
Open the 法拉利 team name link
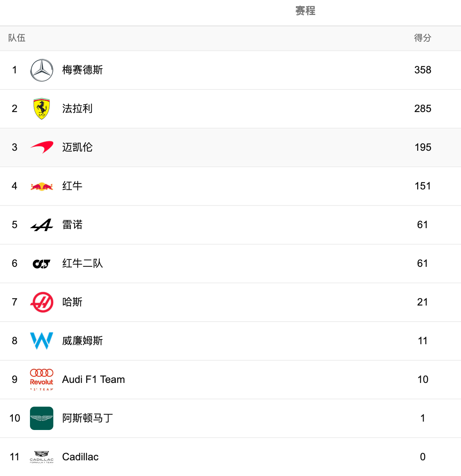click(x=77, y=108)
